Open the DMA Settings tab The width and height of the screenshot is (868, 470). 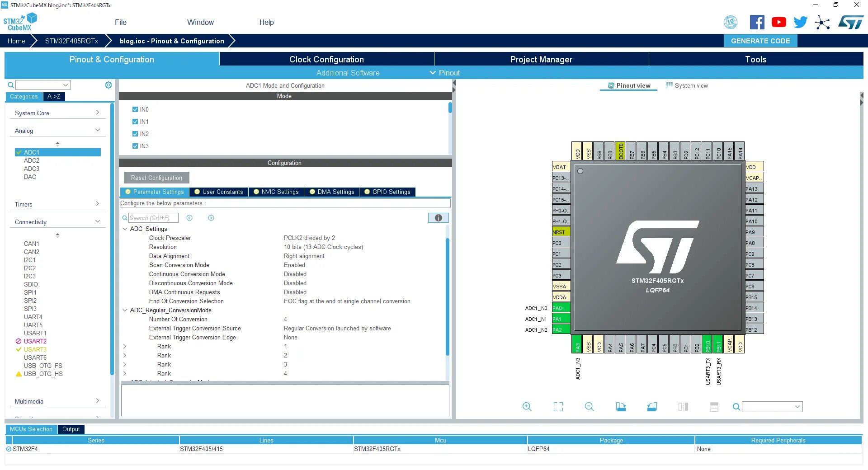(331, 192)
